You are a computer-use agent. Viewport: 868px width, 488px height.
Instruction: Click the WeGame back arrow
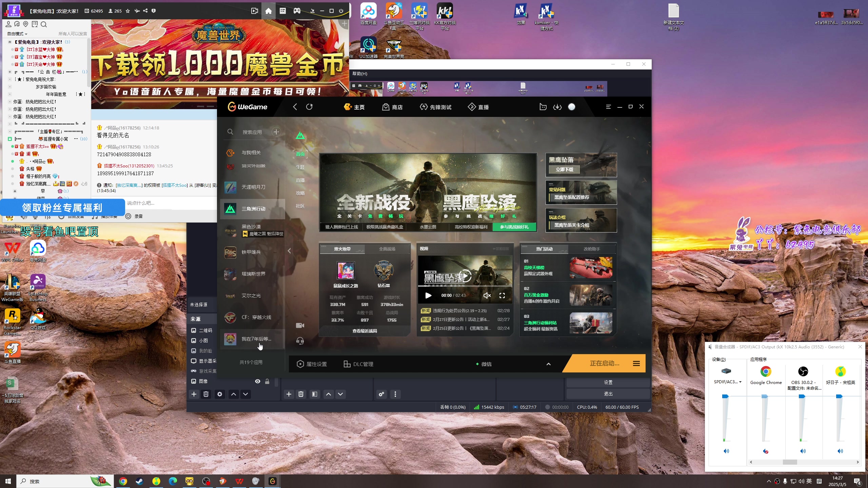(295, 107)
